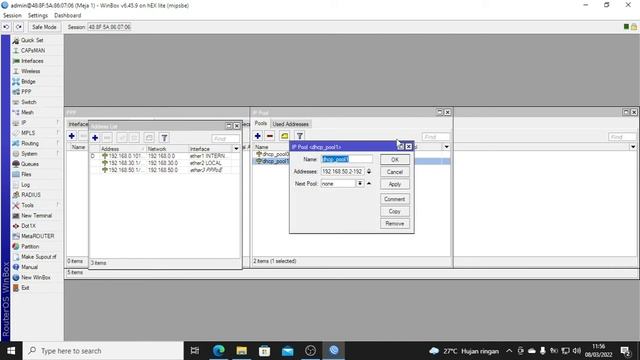
Task: Click filter icon in IP Pool toolbar
Action: (x=300, y=136)
